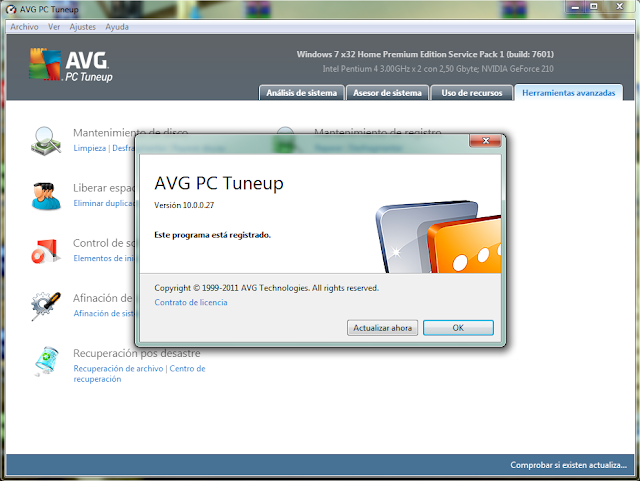
Task: Click the AVG PC Tuneup logo
Action: 71,65
